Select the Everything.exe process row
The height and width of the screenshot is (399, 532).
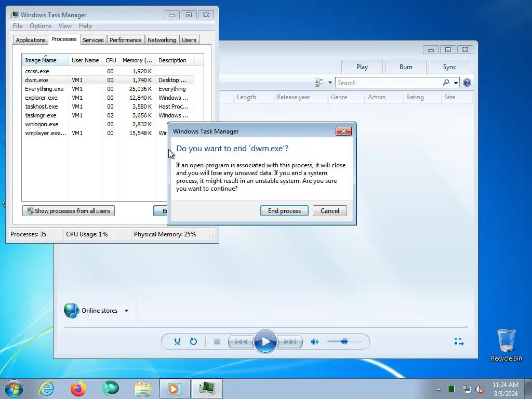coord(108,89)
